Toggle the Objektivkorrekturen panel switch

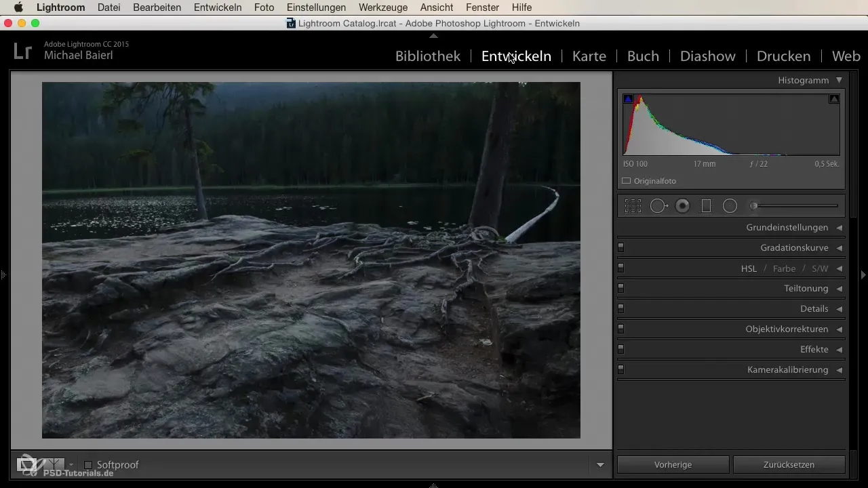(x=620, y=329)
